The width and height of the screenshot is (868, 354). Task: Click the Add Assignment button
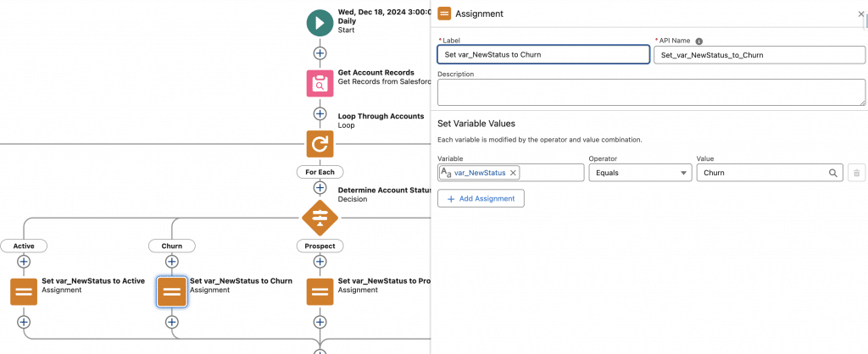(x=481, y=198)
